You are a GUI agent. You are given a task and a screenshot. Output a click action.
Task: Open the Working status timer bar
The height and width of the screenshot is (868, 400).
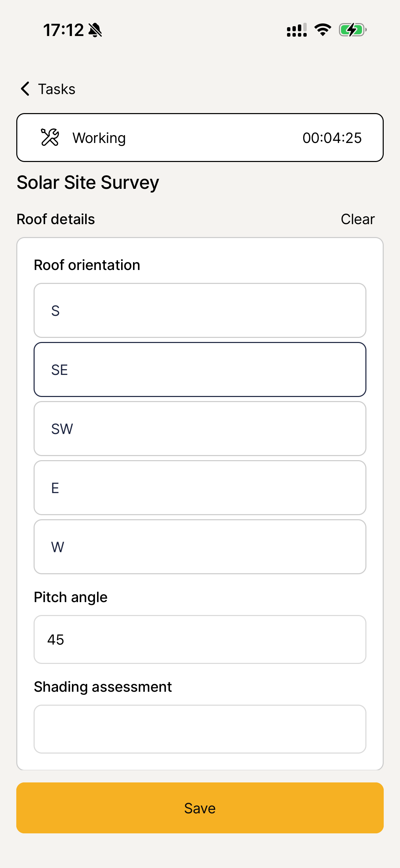point(200,138)
